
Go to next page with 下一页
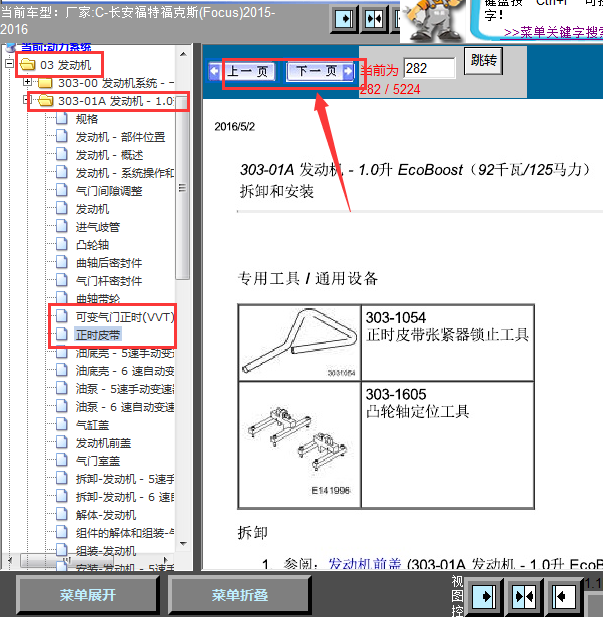320,71
